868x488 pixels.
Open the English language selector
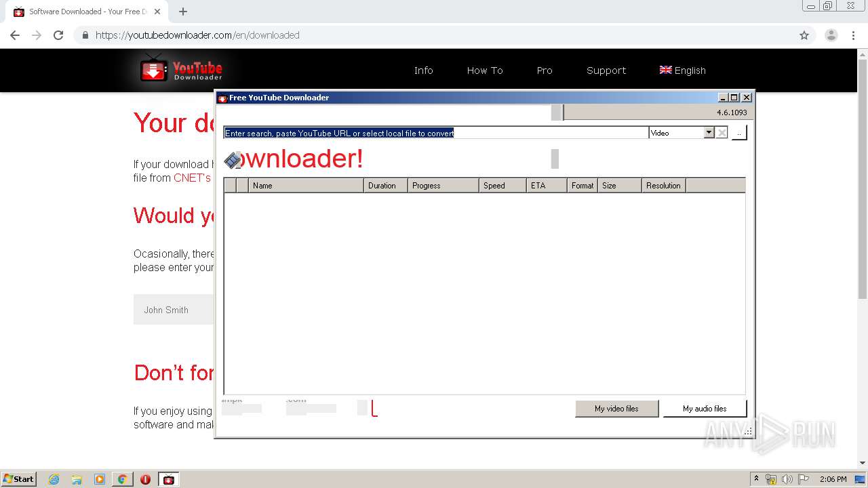(x=682, y=70)
